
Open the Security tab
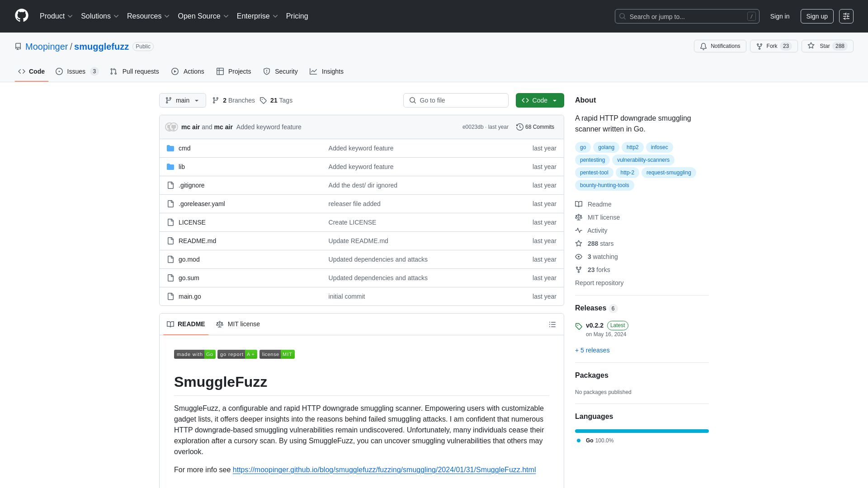click(280, 71)
